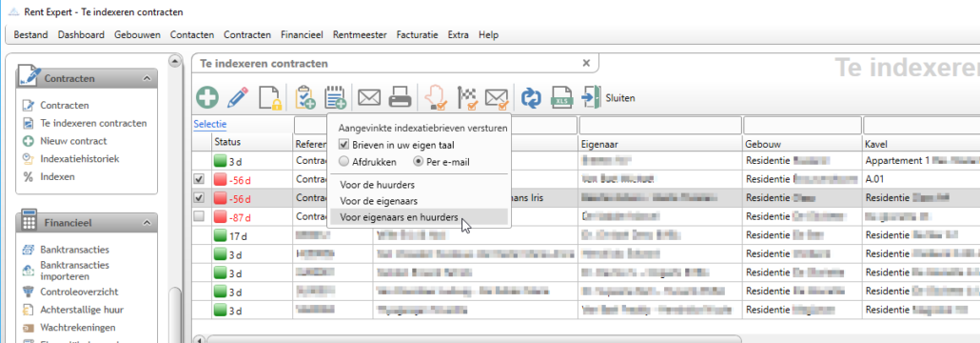Toggle 'Brieven in uw eigen taal' checkbox

click(343, 145)
